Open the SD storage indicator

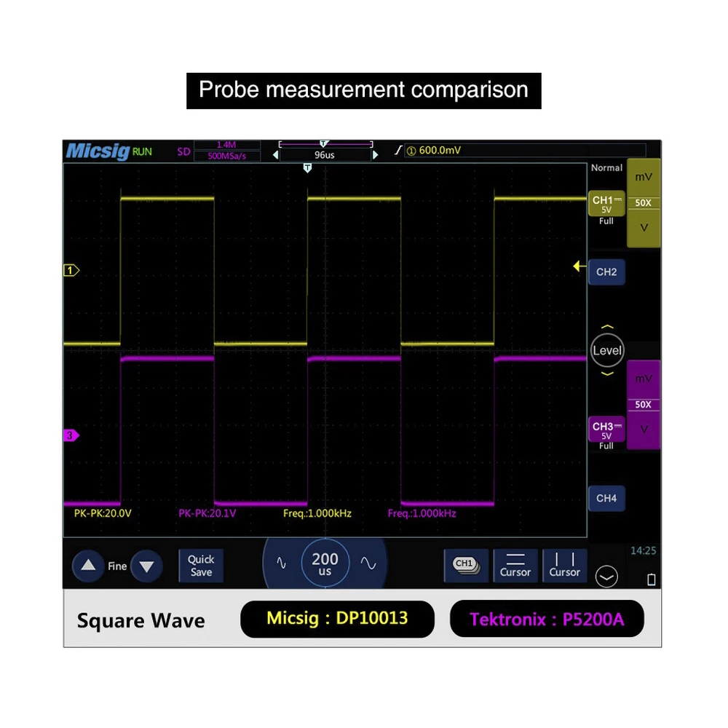tap(184, 152)
